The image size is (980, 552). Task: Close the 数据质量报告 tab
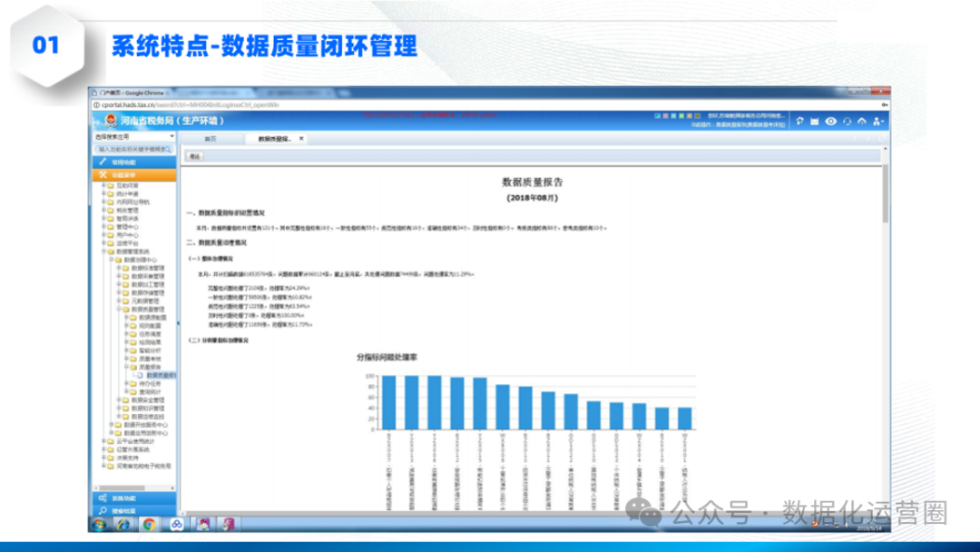(x=301, y=139)
